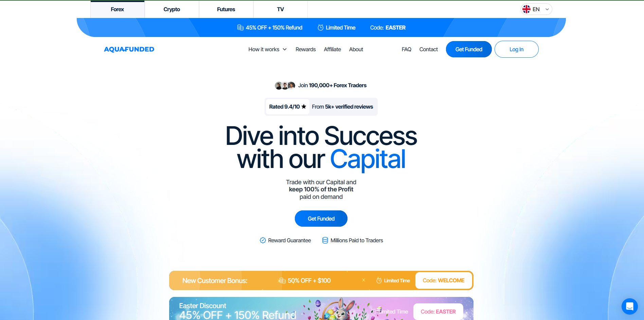Click the hero Get Funded button
644x320 pixels.
[x=321, y=219]
